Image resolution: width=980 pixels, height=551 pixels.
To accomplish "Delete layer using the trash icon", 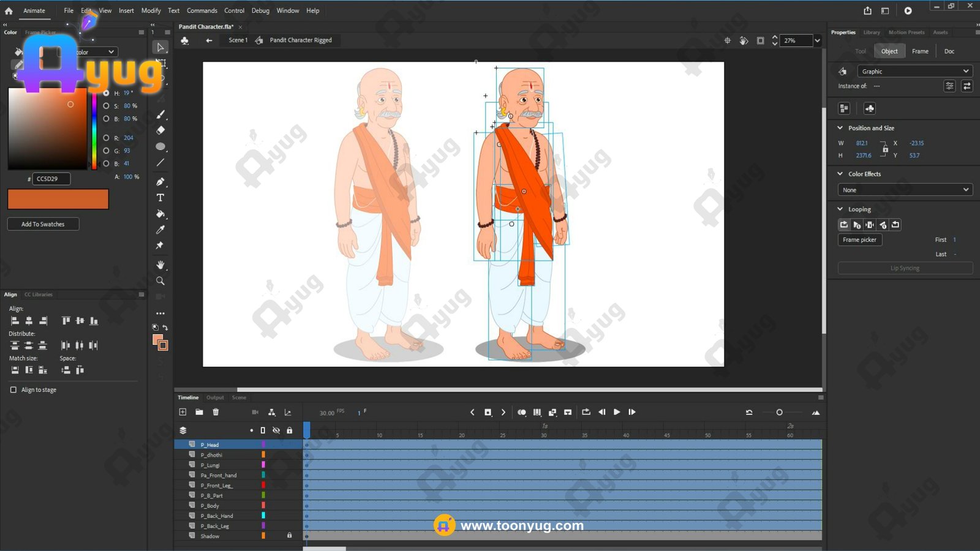I will tap(216, 412).
